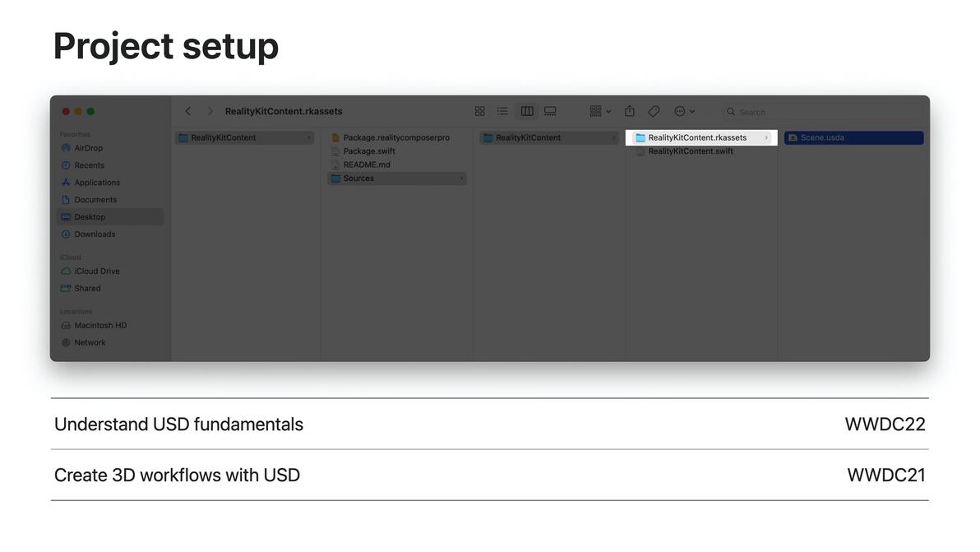The width and height of the screenshot is (980, 552).
Task: Click the forward navigation arrow
Action: pyautogui.click(x=210, y=111)
